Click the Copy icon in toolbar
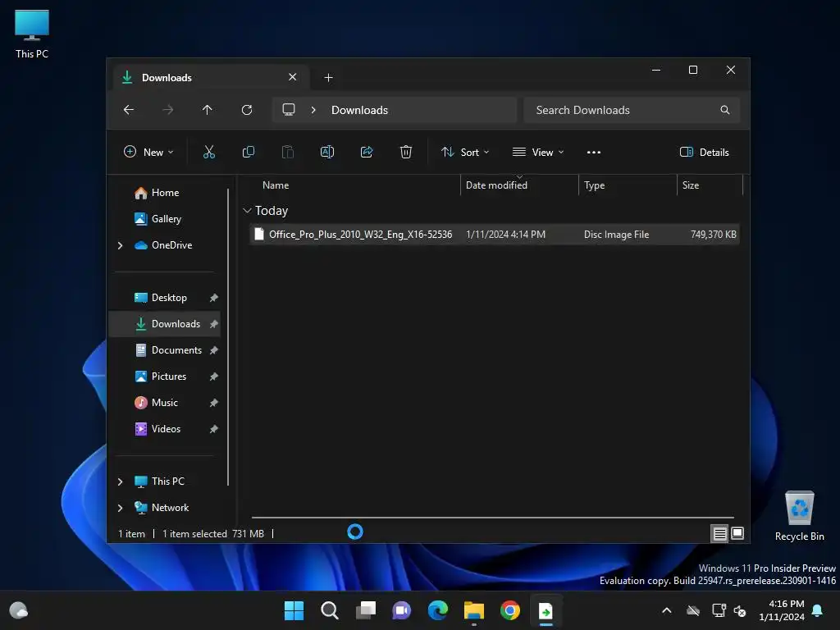The image size is (840, 630). click(x=248, y=152)
